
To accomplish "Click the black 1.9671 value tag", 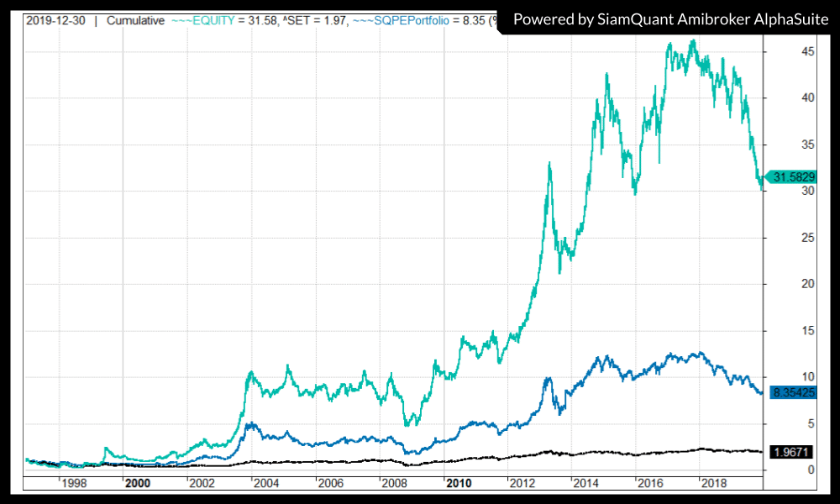I will pyautogui.click(x=791, y=452).
